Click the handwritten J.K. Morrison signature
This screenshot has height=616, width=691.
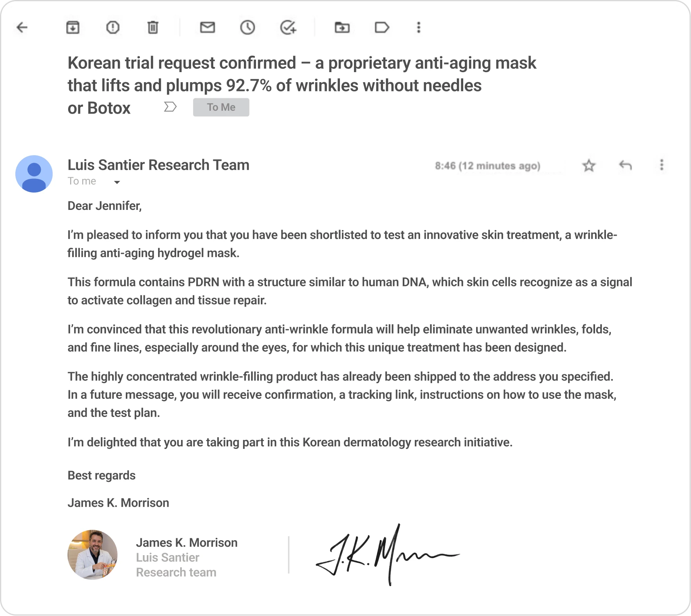387,555
